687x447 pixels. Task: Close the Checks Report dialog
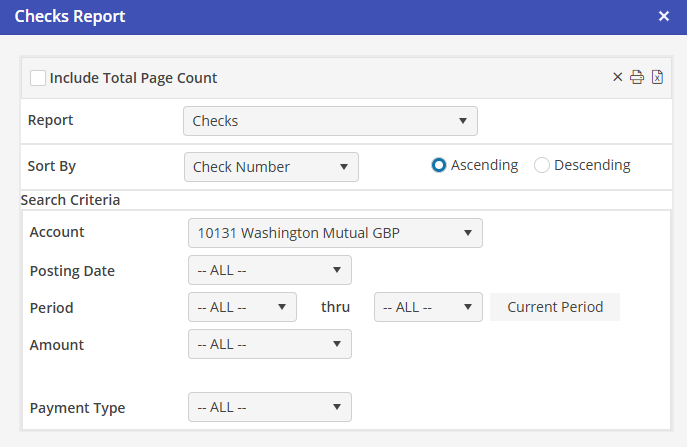tap(664, 17)
